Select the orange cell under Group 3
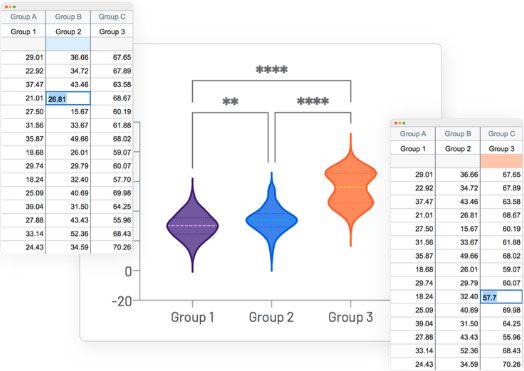Image resolution: width=524 pixels, height=371 pixels. 502,161
